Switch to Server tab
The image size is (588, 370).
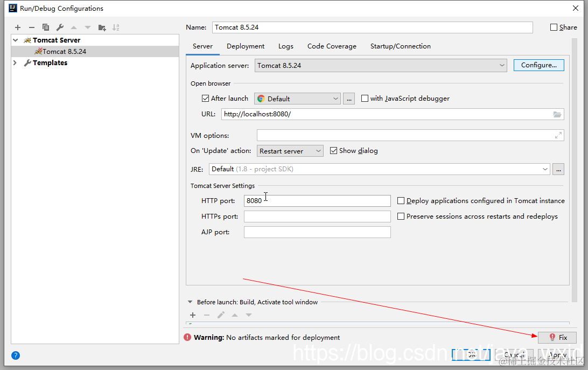point(202,46)
